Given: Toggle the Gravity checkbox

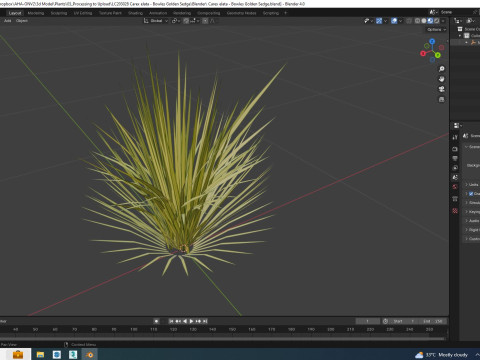Looking at the screenshot, I should coord(471,194).
